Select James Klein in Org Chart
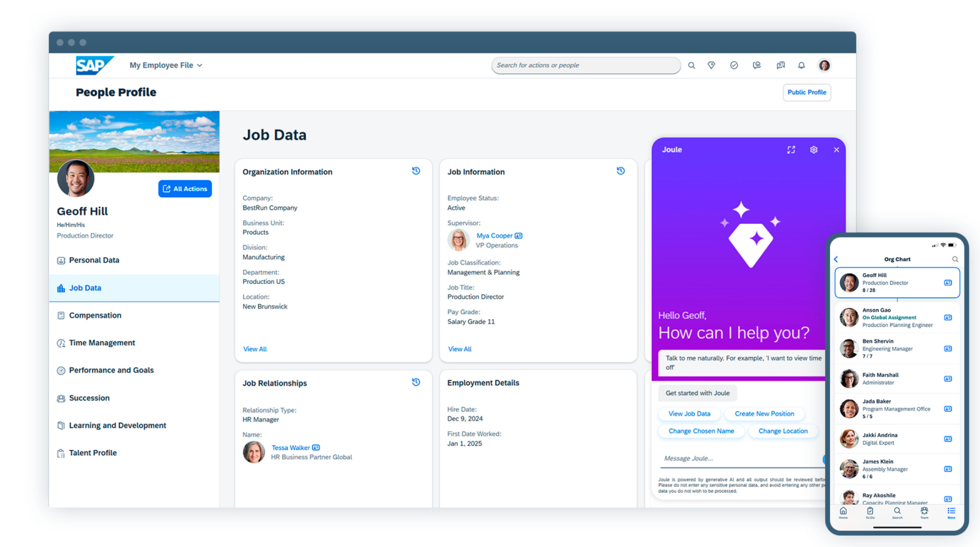 click(x=897, y=469)
